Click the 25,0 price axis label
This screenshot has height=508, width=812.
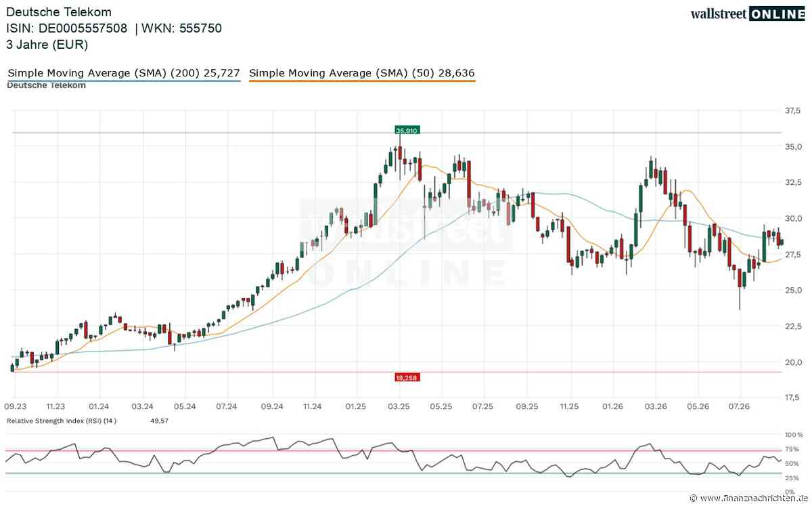[x=792, y=290]
